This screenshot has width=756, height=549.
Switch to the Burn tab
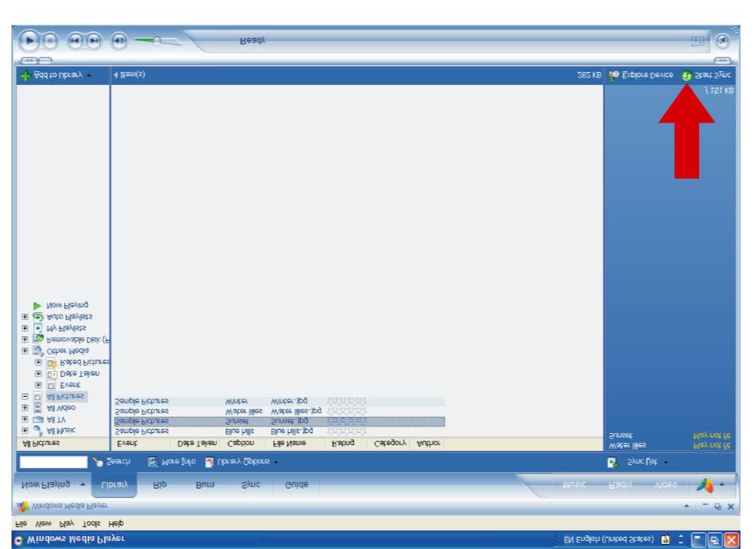pyautogui.click(x=205, y=484)
